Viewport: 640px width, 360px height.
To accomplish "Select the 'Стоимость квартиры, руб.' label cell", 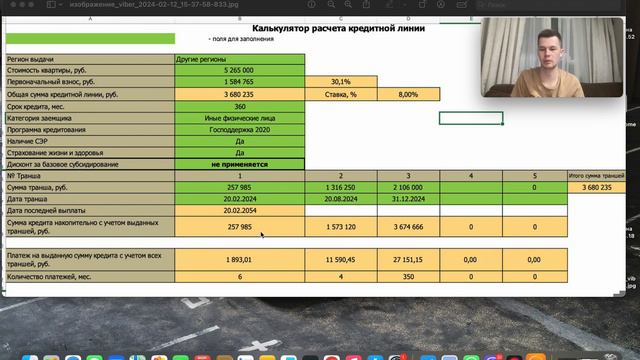I will point(90,70).
